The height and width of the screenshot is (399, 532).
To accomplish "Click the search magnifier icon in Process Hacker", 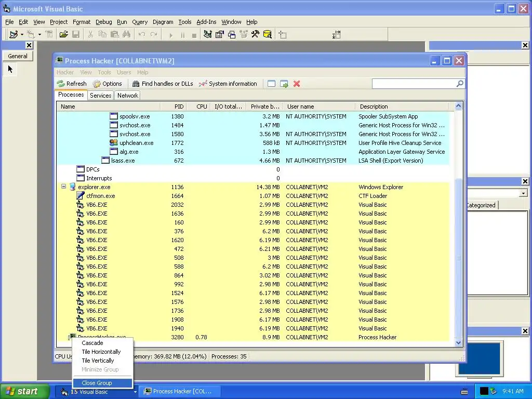I will point(460,84).
